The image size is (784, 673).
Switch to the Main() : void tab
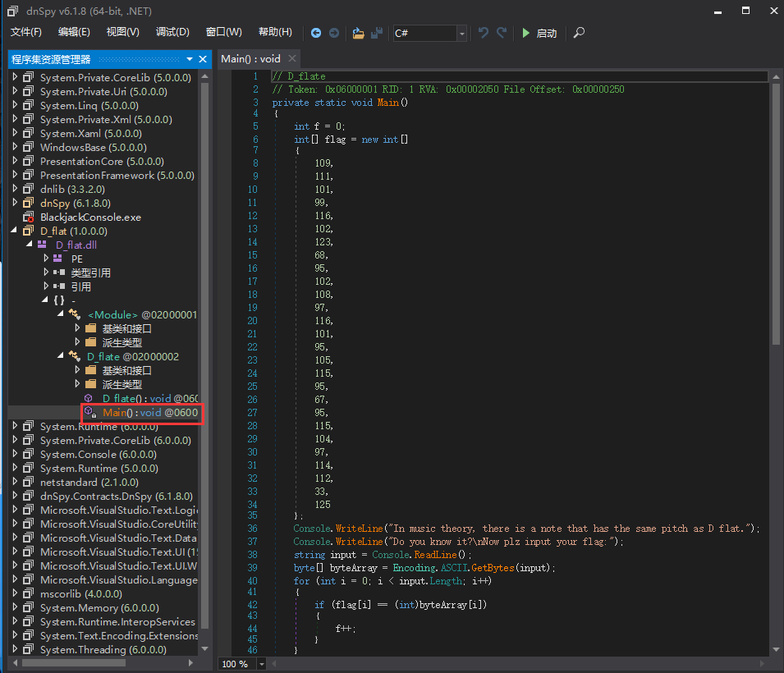[250, 58]
